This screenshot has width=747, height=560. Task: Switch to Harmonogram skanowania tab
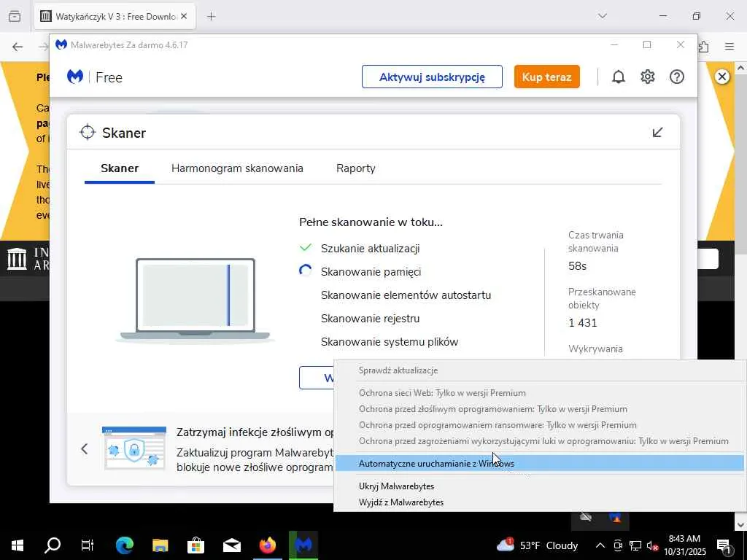tap(237, 168)
